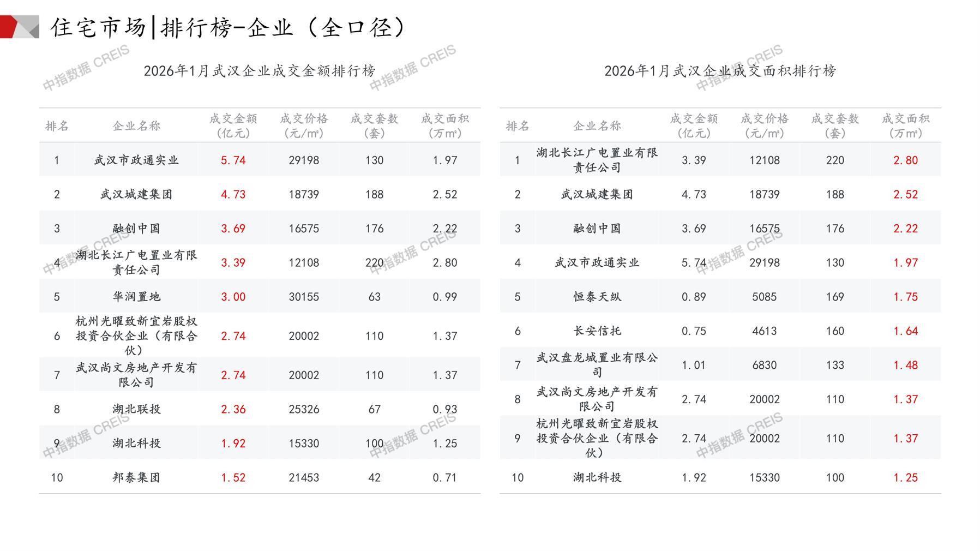This screenshot has height=551, width=980.
Task: Select the 成交面积排行榜 table title
Action: coord(720,71)
